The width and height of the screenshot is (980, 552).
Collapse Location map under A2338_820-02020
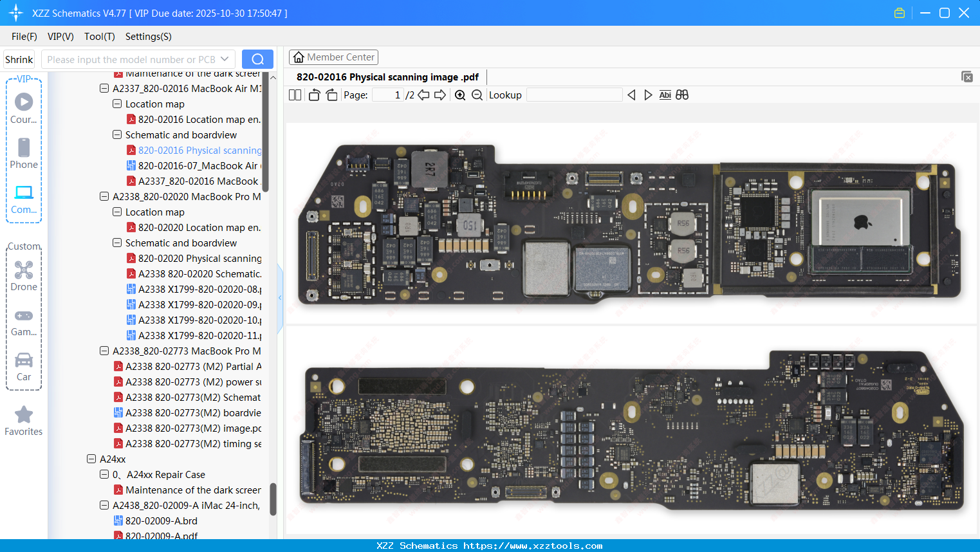tap(117, 212)
